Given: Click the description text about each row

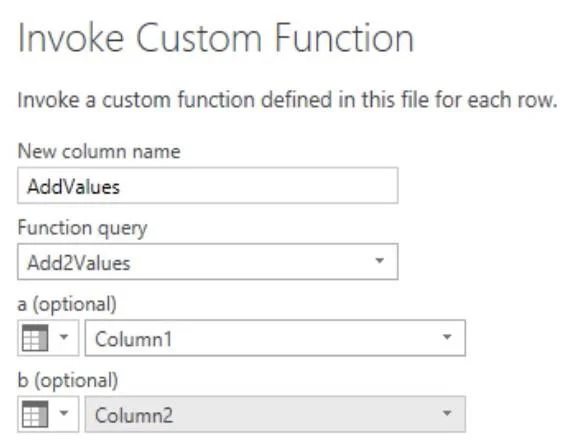Looking at the screenshot, I should click(287, 100).
